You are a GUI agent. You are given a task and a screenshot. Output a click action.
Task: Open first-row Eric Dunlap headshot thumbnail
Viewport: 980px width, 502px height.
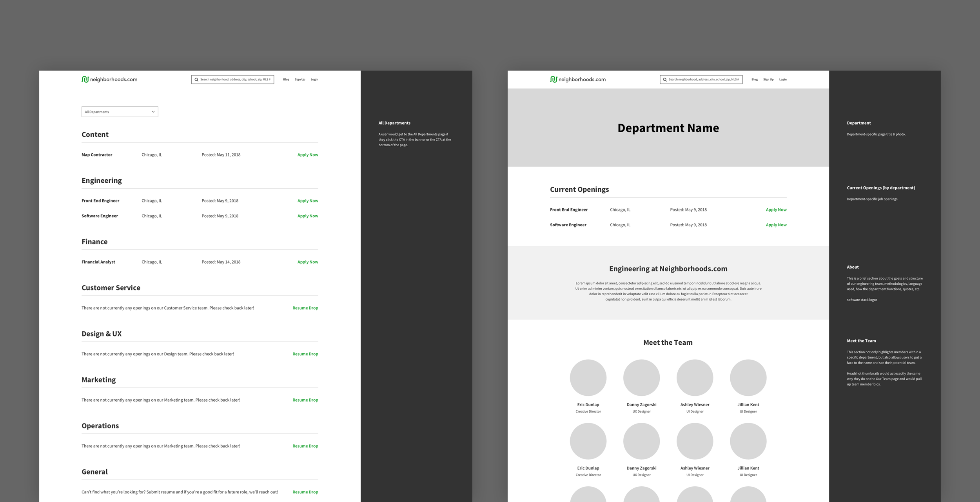point(588,378)
